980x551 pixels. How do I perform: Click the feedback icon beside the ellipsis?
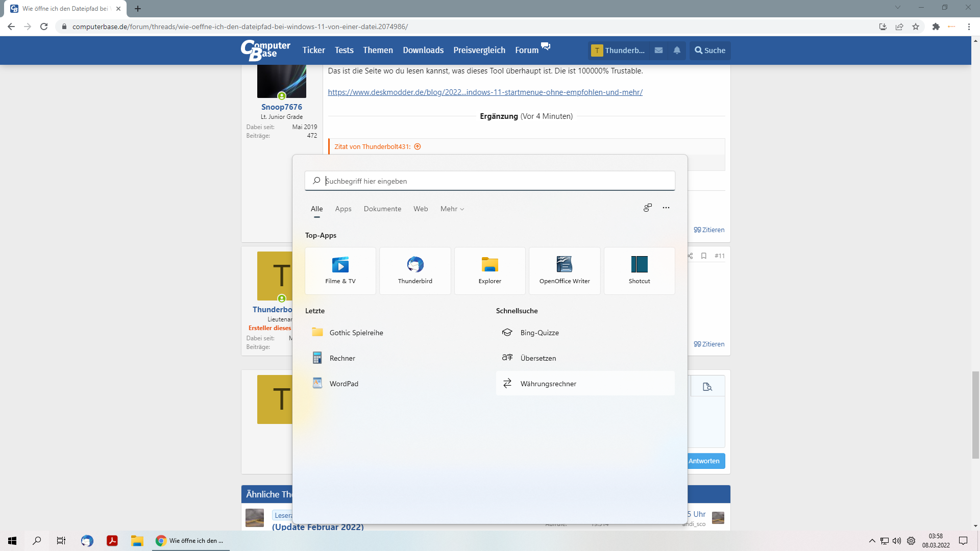[x=647, y=208]
